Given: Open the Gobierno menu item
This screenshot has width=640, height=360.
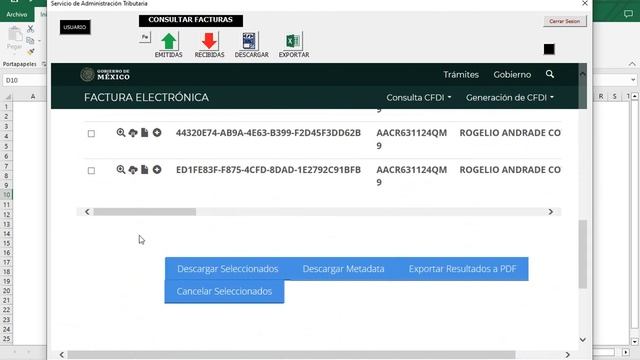Looking at the screenshot, I should point(512,75).
